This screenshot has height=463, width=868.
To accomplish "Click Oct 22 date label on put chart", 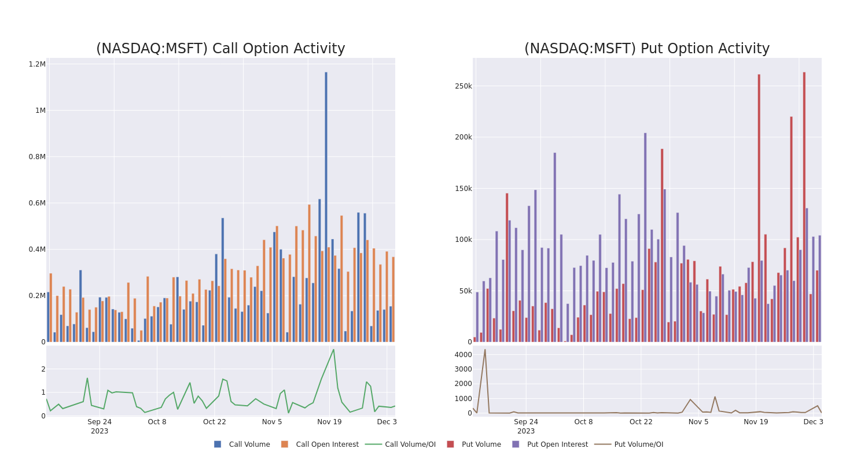I will pos(641,422).
